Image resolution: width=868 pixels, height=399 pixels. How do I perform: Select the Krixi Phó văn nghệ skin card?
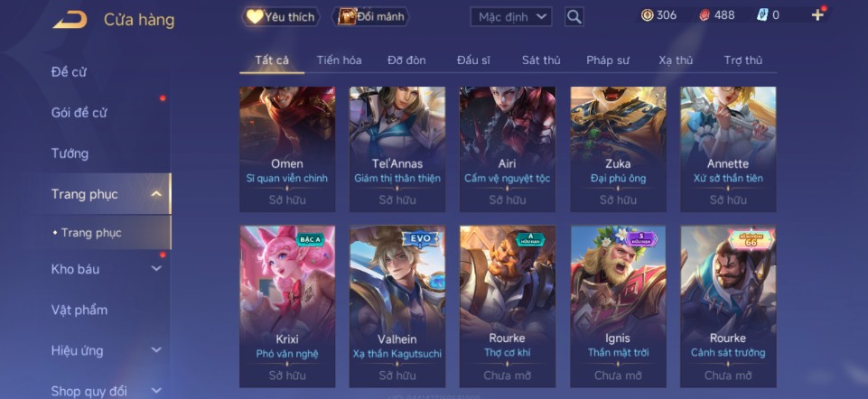(x=287, y=307)
